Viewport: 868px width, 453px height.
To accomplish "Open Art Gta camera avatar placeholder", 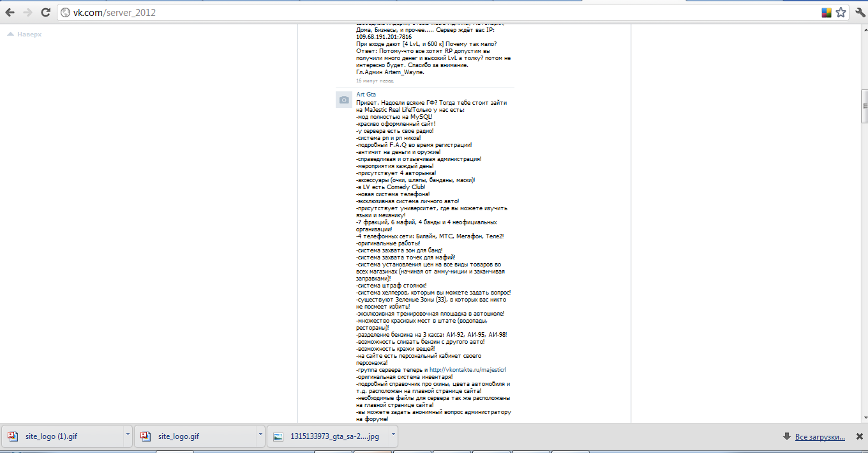I will [x=344, y=100].
